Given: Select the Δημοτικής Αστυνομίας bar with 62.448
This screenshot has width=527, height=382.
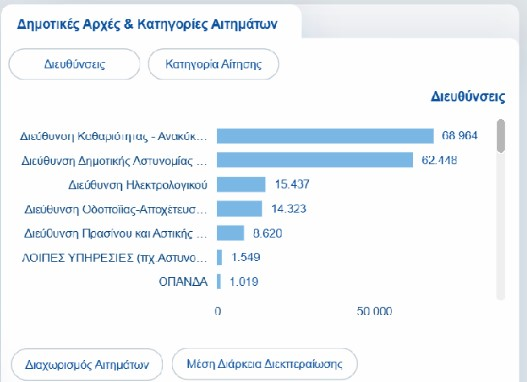Looking at the screenshot, I should (x=315, y=160).
